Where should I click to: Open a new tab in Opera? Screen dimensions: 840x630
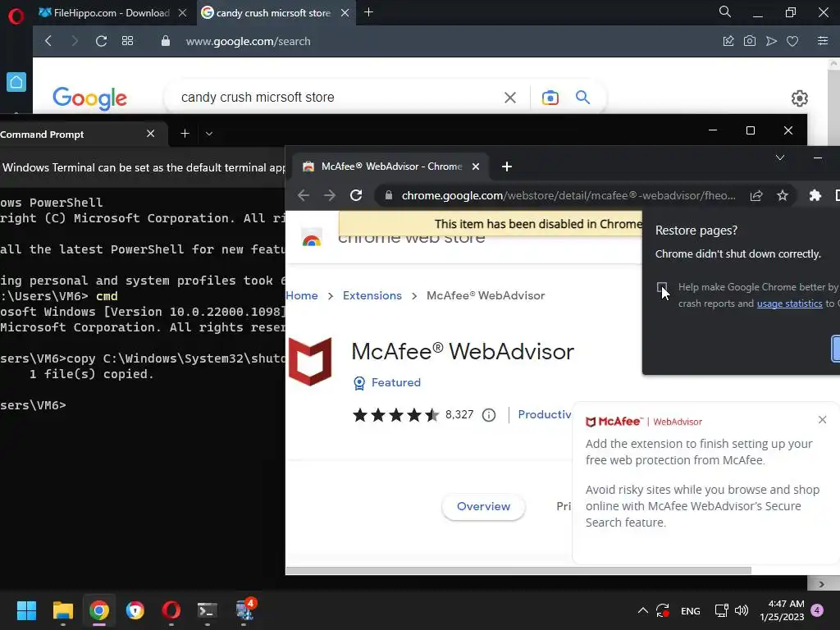point(368,12)
